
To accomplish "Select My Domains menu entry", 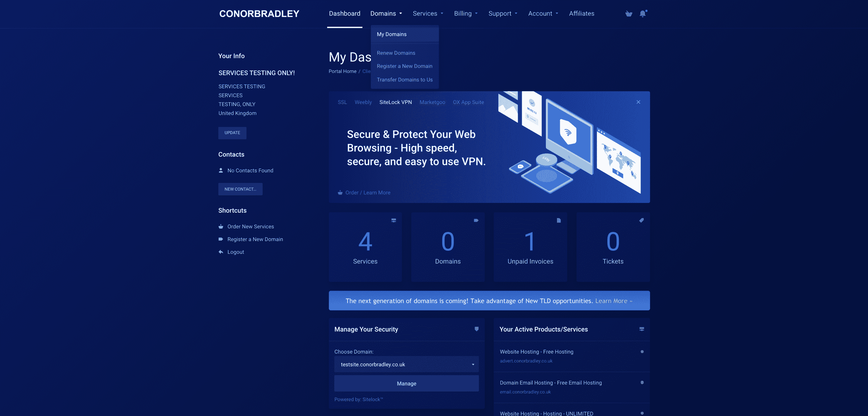I will (x=405, y=34).
